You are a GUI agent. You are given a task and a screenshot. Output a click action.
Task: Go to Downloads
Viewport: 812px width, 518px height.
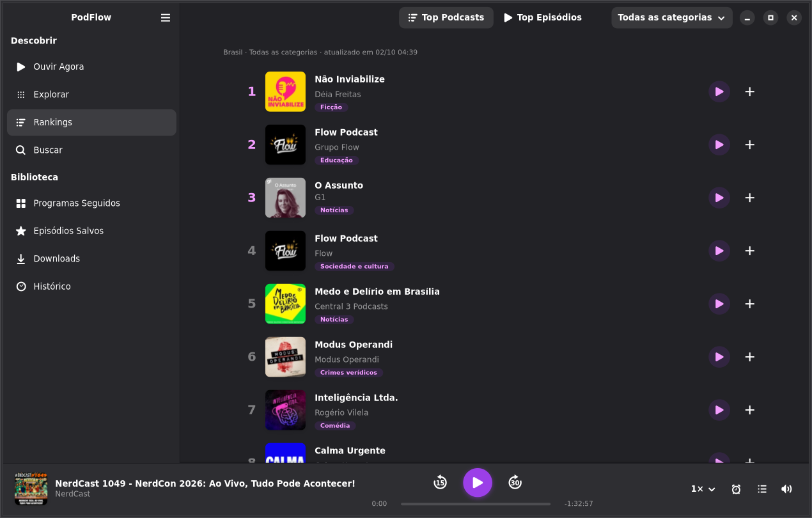[x=91, y=259]
